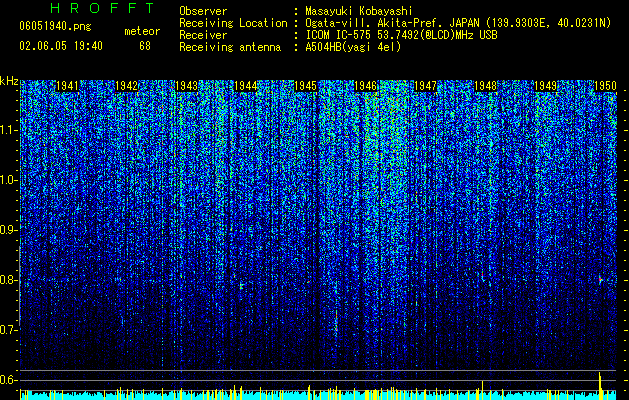Click the Receiving antenna field label
This screenshot has height=400, width=629.
pos(230,47)
